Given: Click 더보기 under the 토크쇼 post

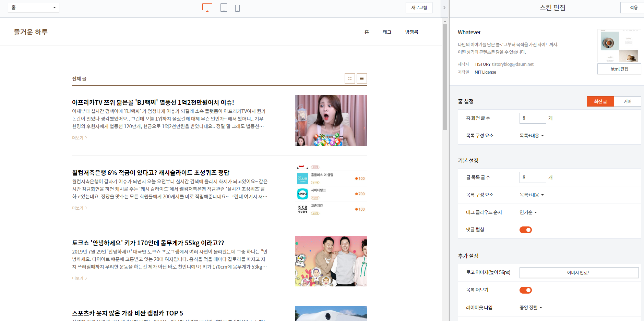Looking at the screenshot, I should coord(80,278).
